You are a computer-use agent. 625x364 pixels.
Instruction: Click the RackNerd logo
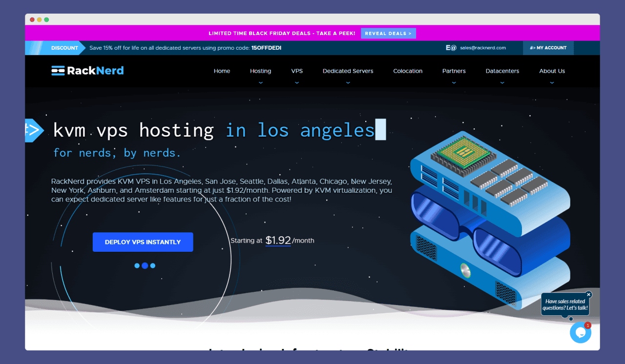87,71
